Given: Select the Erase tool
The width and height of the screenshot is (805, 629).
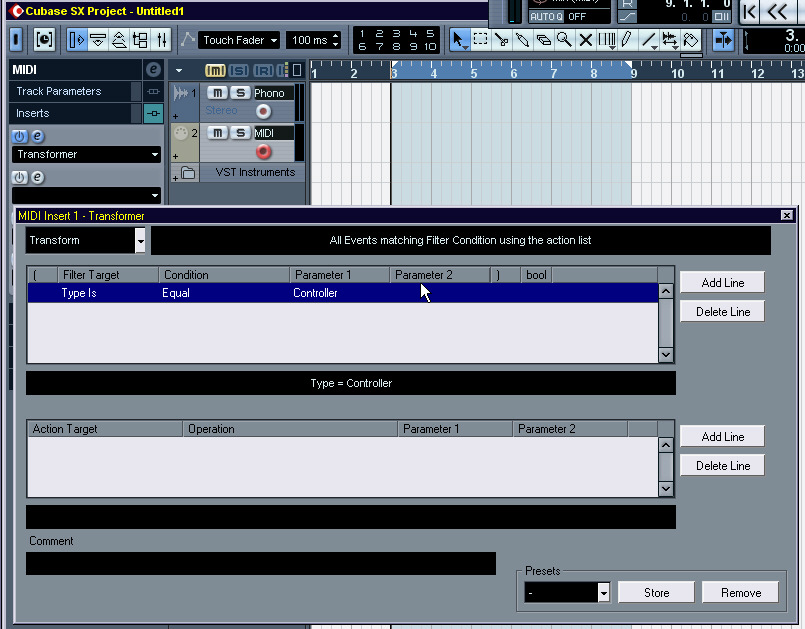Looking at the screenshot, I should pos(544,40).
